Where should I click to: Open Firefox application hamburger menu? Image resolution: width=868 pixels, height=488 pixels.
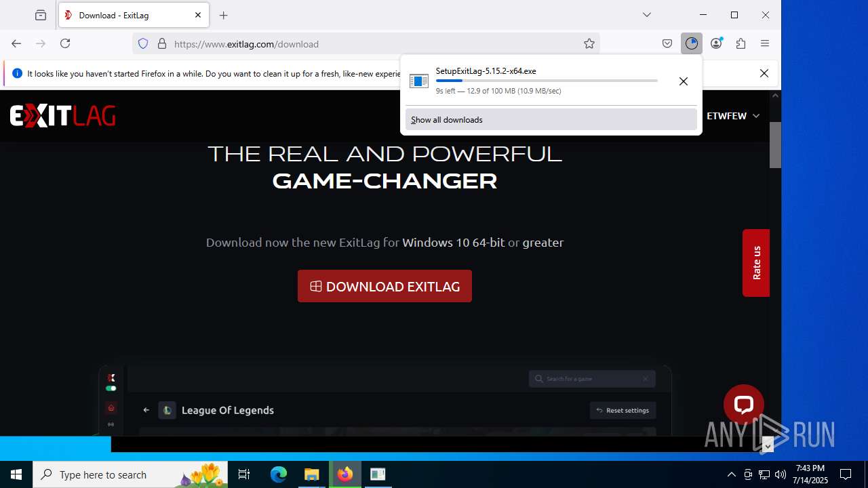point(765,43)
